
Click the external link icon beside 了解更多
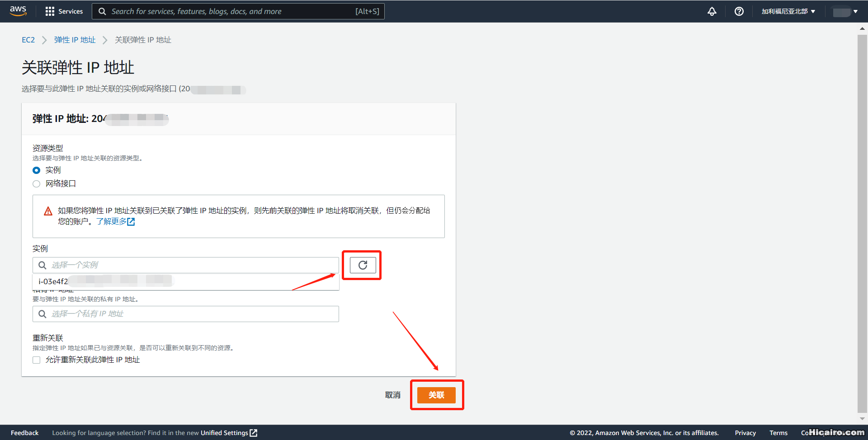(131, 221)
